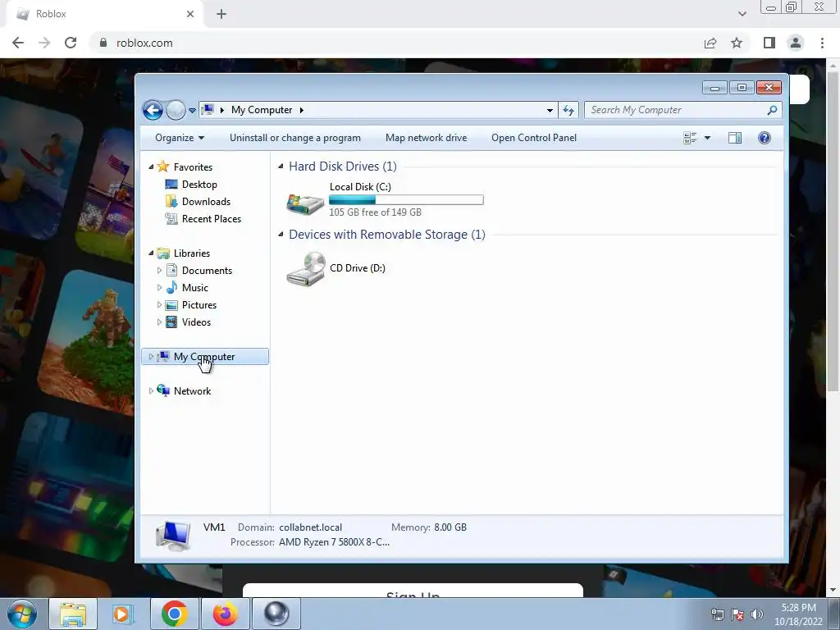Expand the Network tree node
840x630 pixels.
pyautogui.click(x=151, y=391)
